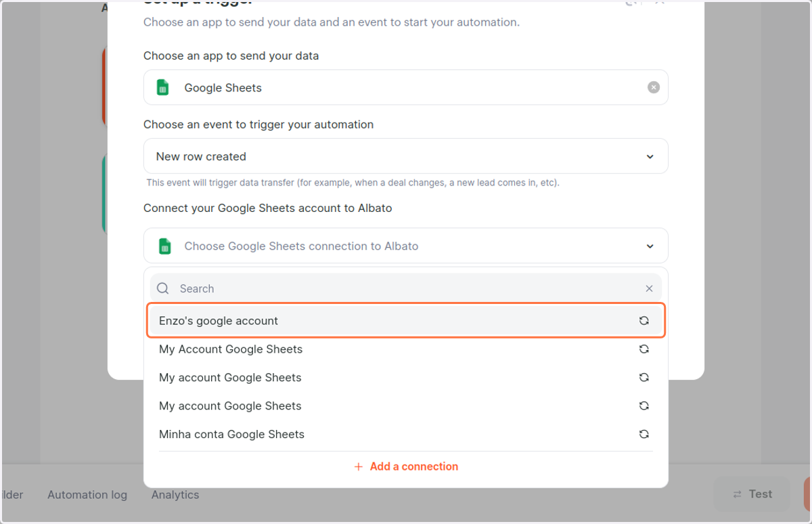Click the plus icon beside Add a connection
The width and height of the screenshot is (812, 524).
point(359,466)
